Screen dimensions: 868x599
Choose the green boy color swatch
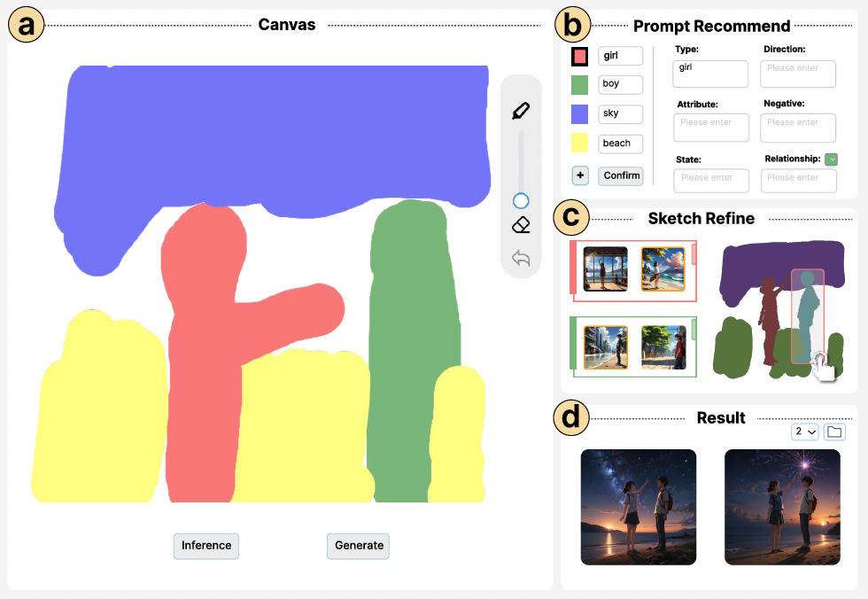pos(579,85)
